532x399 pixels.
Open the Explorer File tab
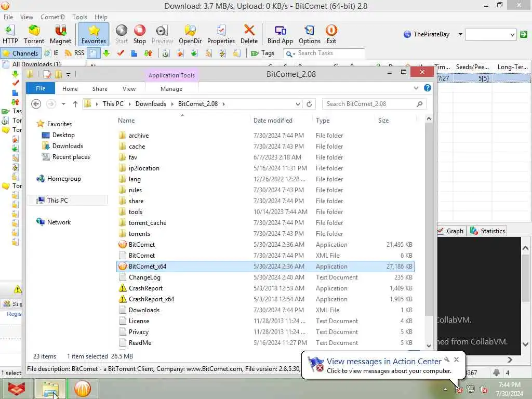[x=41, y=88]
